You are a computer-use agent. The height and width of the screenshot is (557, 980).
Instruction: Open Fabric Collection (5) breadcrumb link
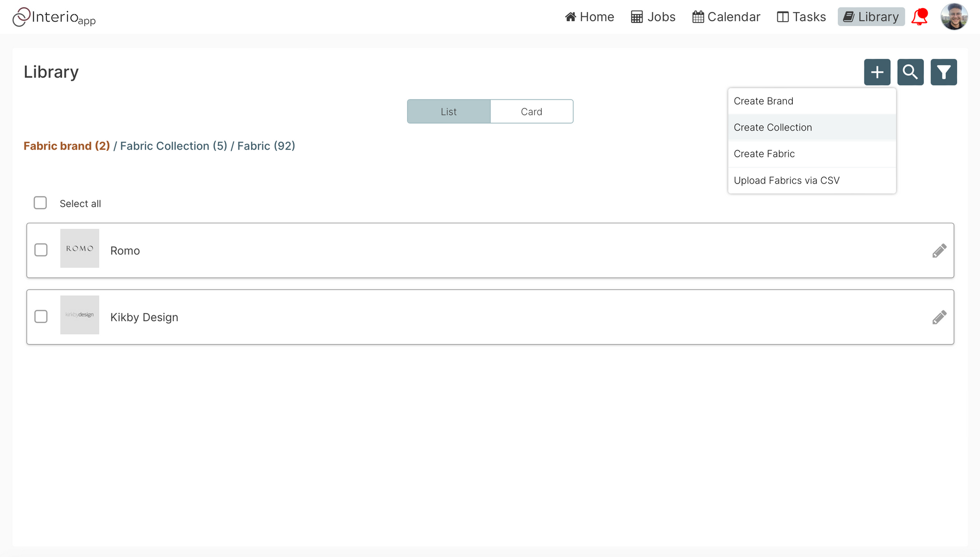[x=174, y=146]
